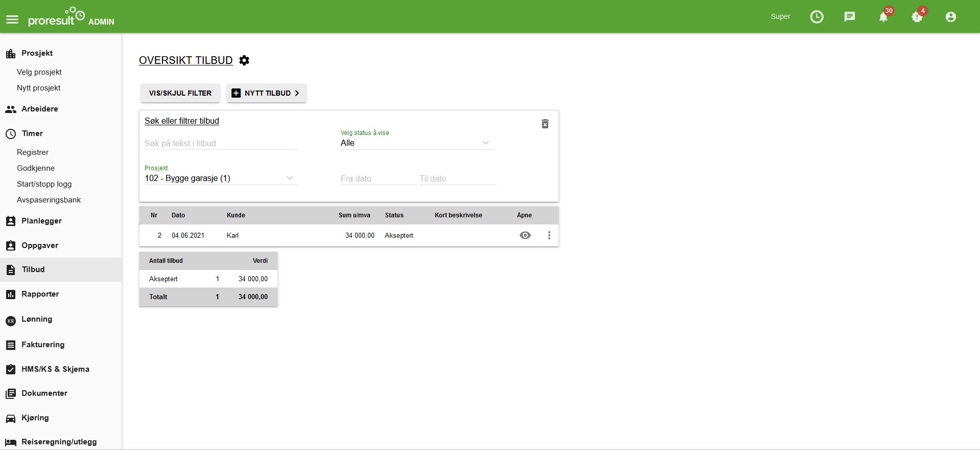This screenshot has height=450, width=980.
Task: Select Fakturering in the sidebar menu
Action: click(x=43, y=345)
